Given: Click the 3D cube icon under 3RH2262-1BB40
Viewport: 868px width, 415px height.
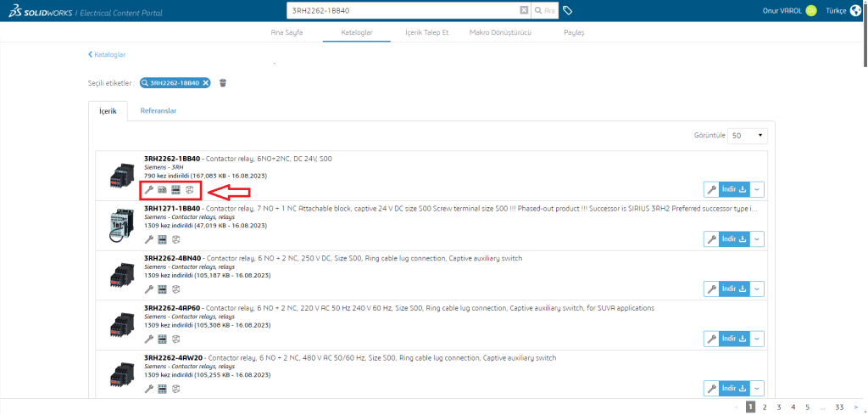Looking at the screenshot, I should point(190,189).
